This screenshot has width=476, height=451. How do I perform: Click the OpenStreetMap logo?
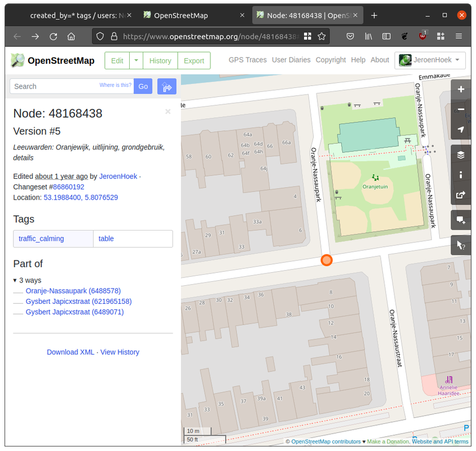point(52,60)
